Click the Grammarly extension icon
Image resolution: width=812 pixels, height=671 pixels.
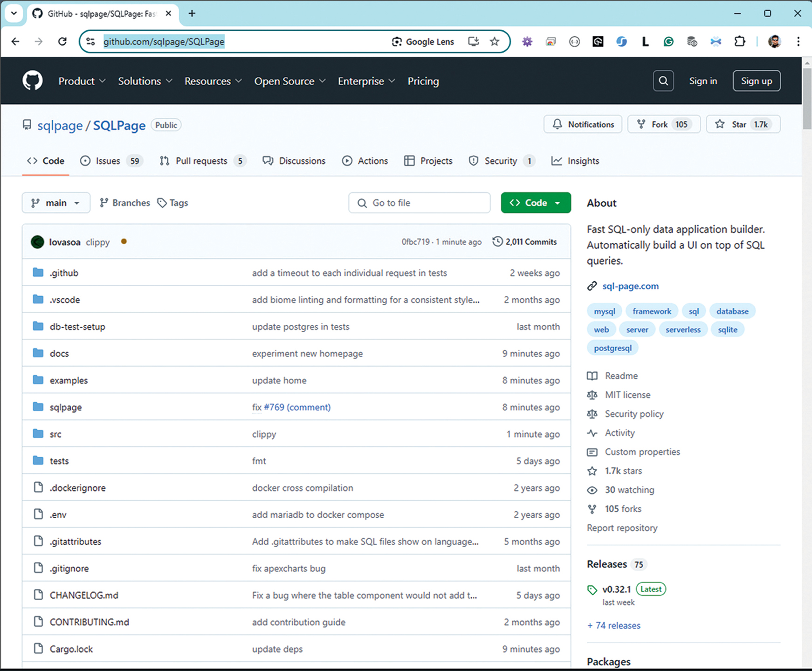(x=668, y=41)
